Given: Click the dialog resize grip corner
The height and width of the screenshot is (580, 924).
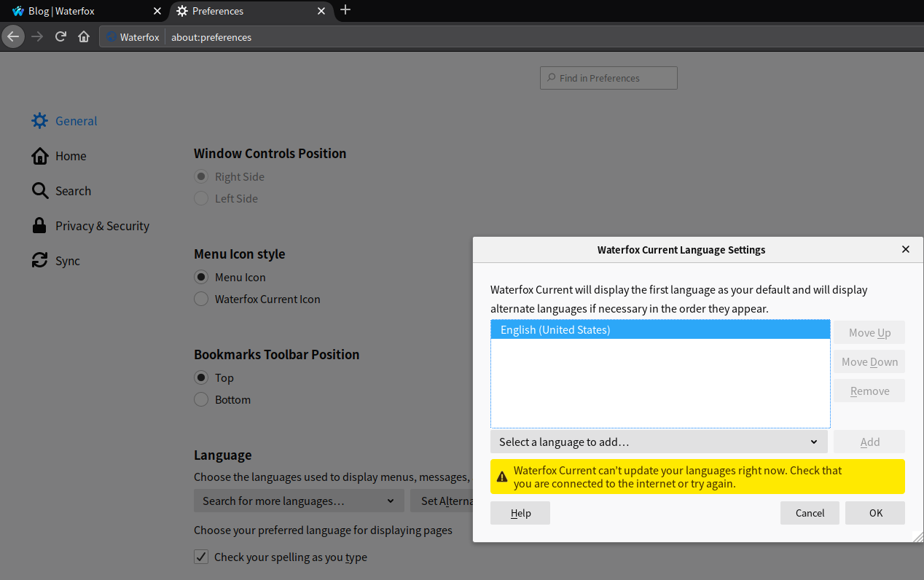Looking at the screenshot, I should click(x=917, y=536).
